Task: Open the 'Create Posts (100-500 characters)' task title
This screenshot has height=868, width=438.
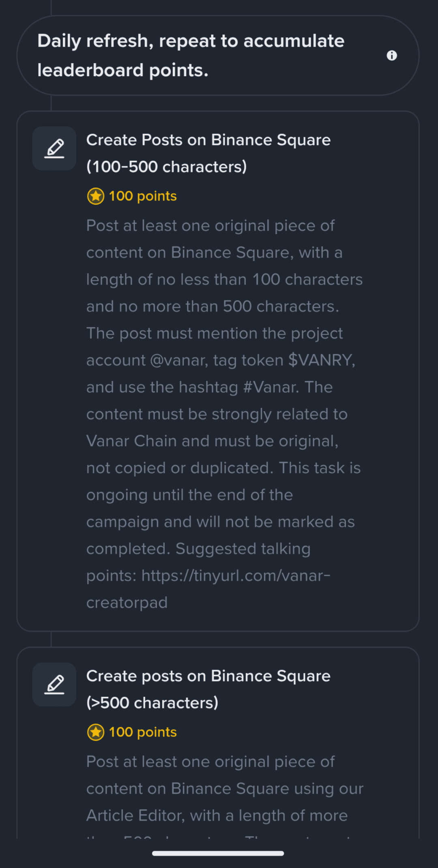Action: pos(208,153)
